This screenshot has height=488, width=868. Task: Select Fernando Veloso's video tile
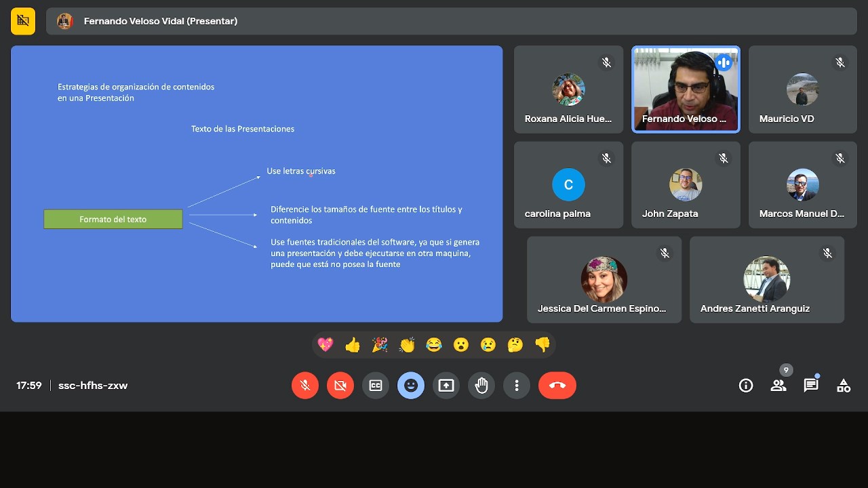pos(686,89)
